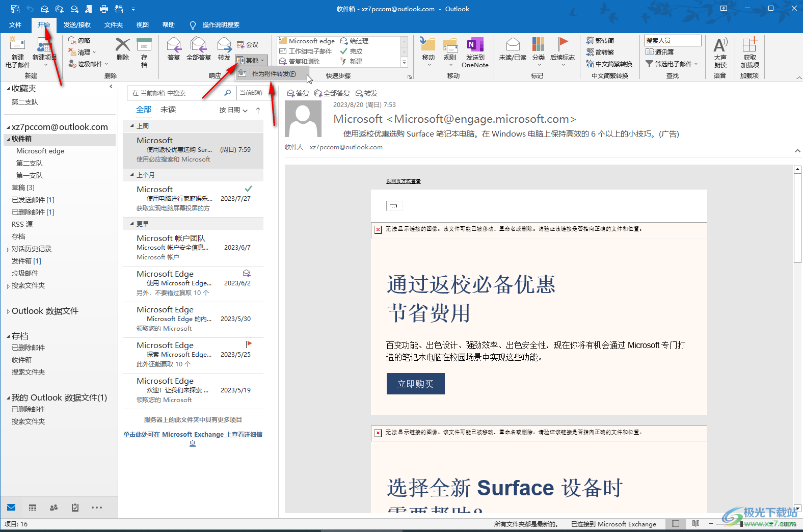Open People view in navigation bar
This screenshot has height=532, width=803.
click(x=53, y=508)
